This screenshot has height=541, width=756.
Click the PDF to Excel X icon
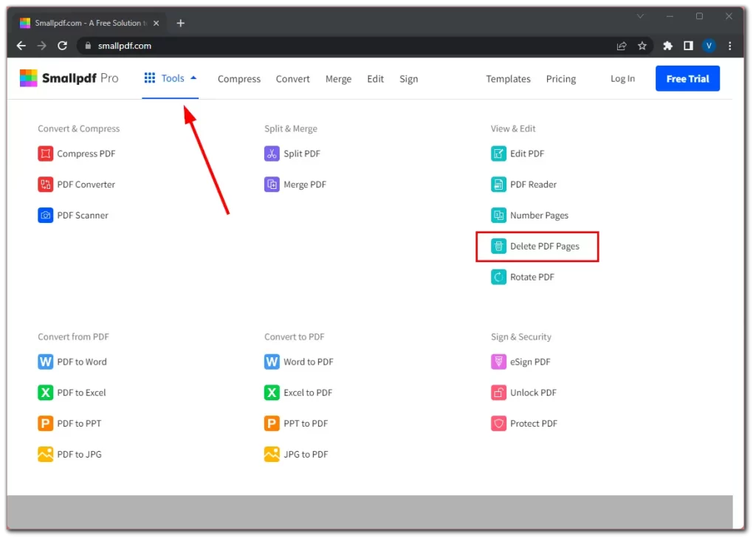click(x=45, y=393)
